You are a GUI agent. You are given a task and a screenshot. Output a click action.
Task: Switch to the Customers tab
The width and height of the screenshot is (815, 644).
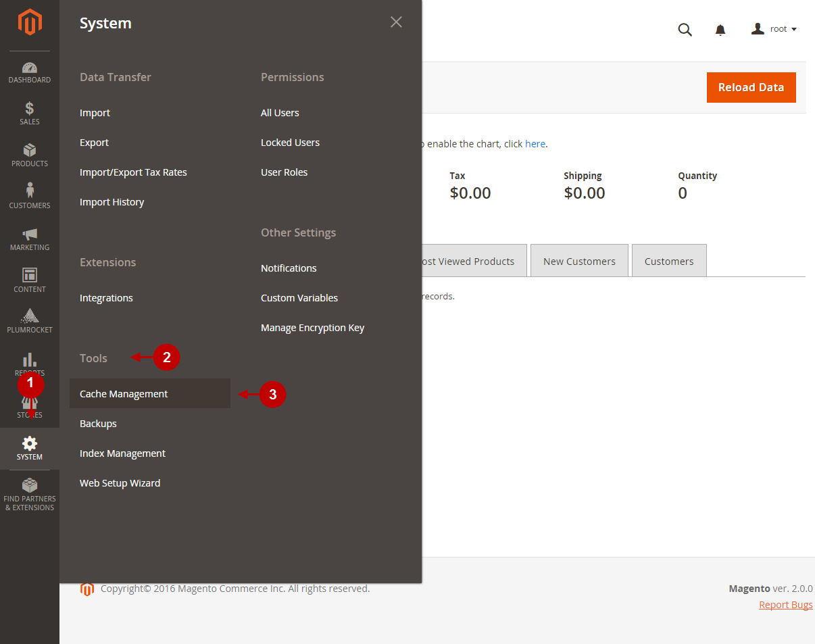669,262
